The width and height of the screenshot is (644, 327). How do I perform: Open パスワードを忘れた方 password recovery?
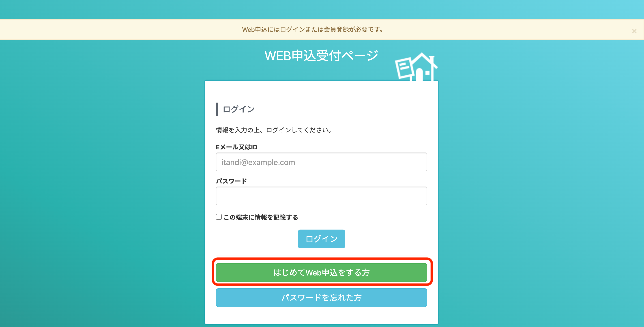pos(321,297)
